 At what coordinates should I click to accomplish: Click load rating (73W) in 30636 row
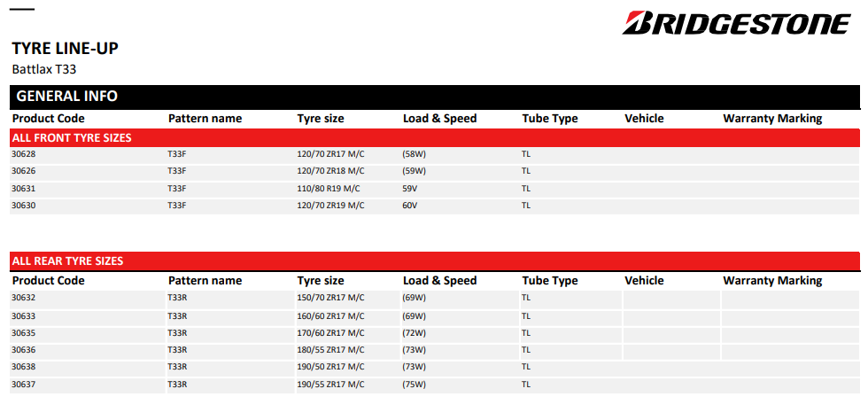415,350
